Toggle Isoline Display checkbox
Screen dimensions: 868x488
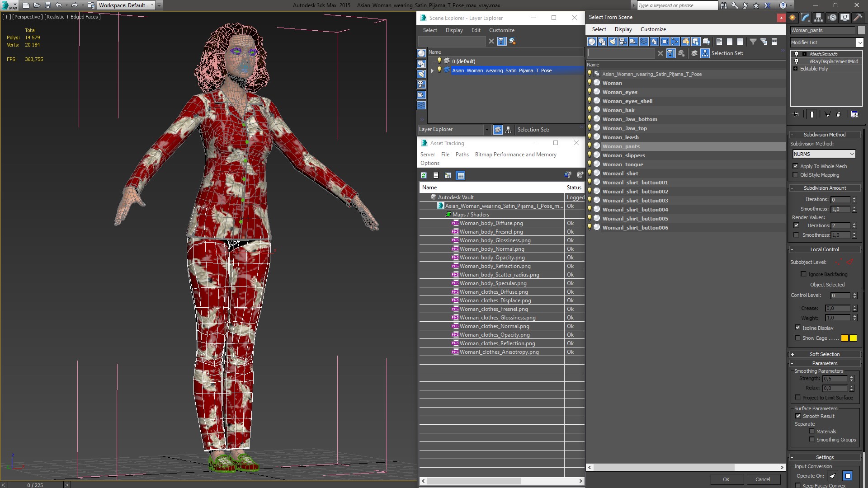click(x=797, y=328)
